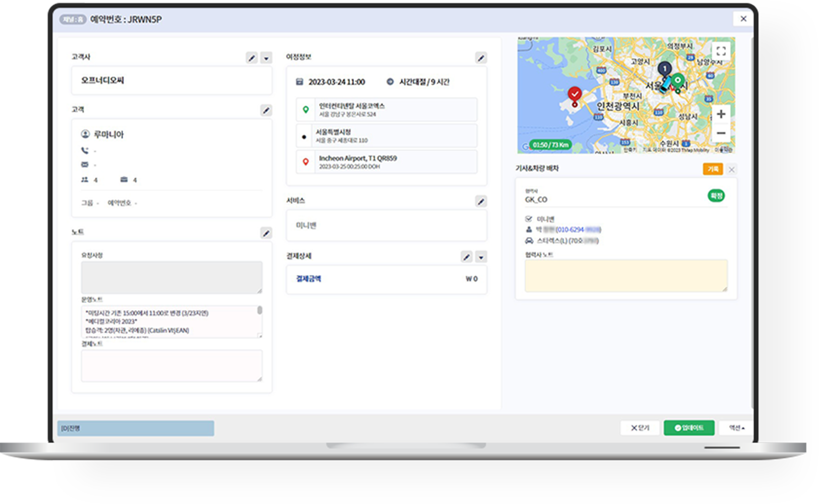Click the ₩ 0 amount value
Image resolution: width=819 pixels, height=504 pixels.
tap(472, 279)
